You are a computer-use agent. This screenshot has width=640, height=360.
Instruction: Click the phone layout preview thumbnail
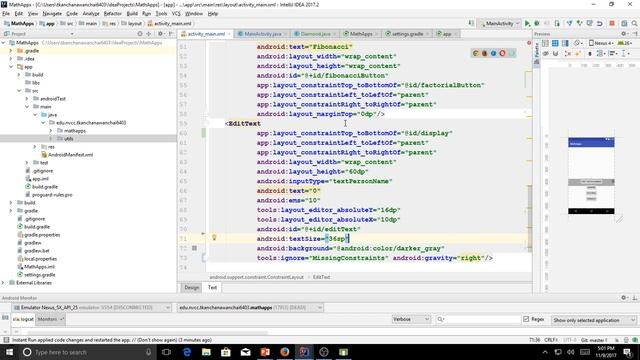coord(591,176)
